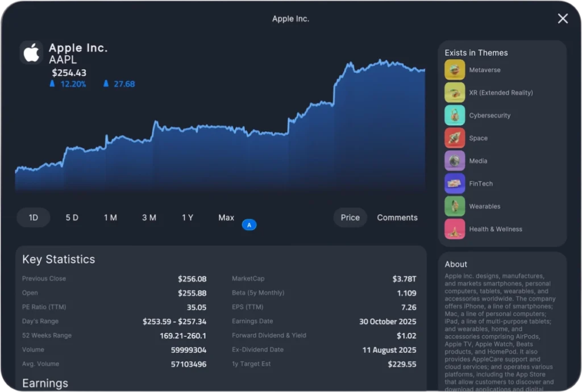Click the Apple logo icon
582x392 pixels.
[x=31, y=53]
